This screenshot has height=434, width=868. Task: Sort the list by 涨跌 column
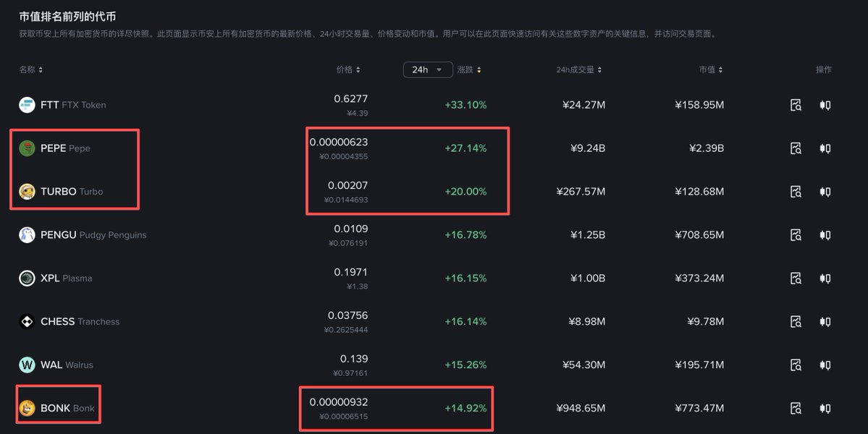point(469,70)
